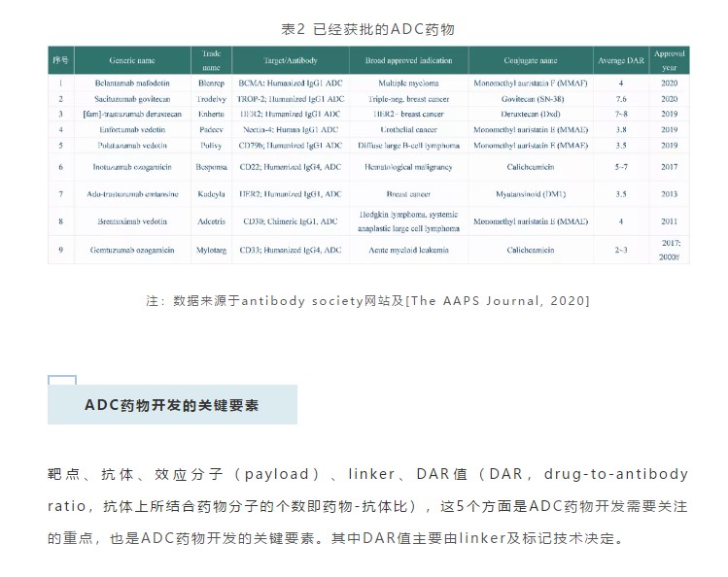
Task: Click 'Monomethyl auristatin F (MMAF)' cell
Action: (x=531, y=83)
